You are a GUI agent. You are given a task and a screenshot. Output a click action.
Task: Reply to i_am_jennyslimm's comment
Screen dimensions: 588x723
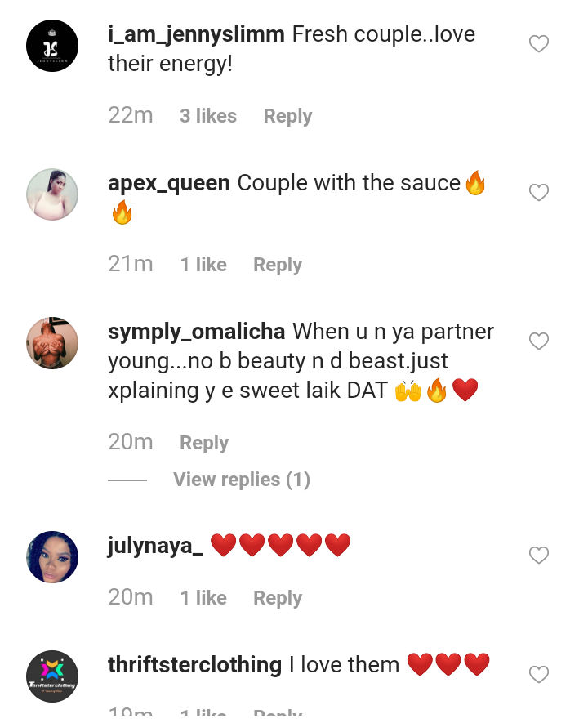[x=287, y=116]
